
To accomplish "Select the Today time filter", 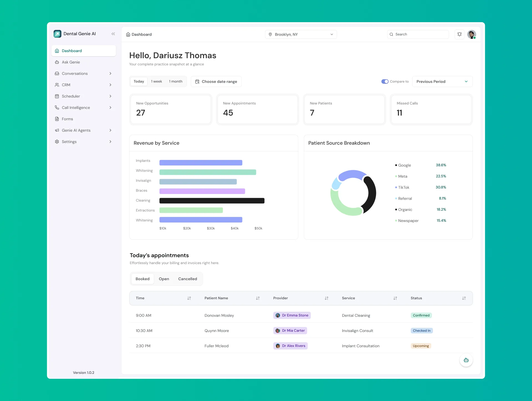I will [x=139, y=81].
